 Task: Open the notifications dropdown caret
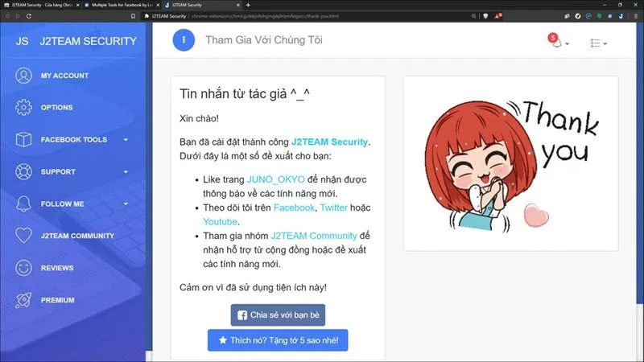click(x=568, y=44)
